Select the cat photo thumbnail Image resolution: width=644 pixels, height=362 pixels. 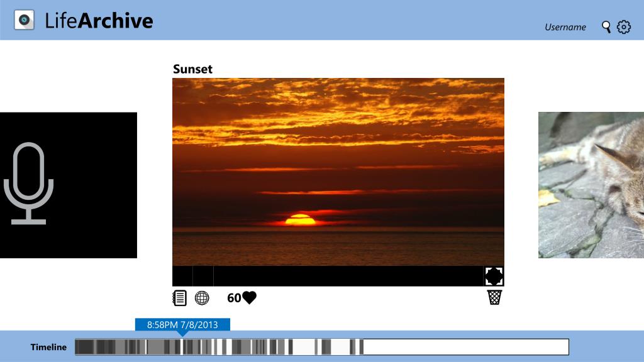pos(591,185)
